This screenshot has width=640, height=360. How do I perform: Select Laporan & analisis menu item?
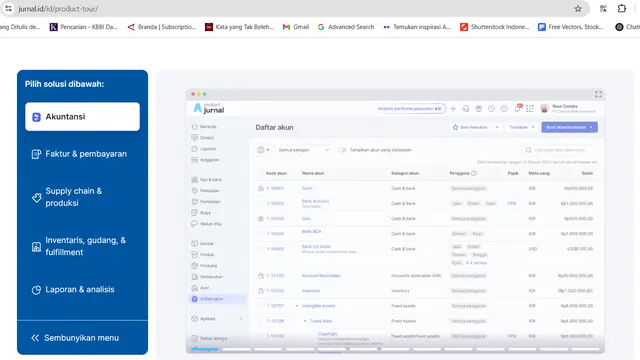tap(82, 289)
